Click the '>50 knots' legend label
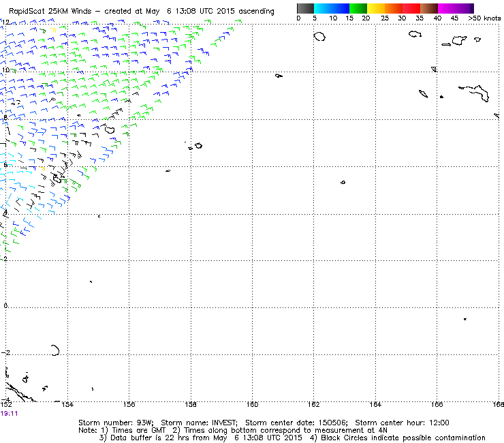Viewport: 504px width, 443px height. coord(484,18)
